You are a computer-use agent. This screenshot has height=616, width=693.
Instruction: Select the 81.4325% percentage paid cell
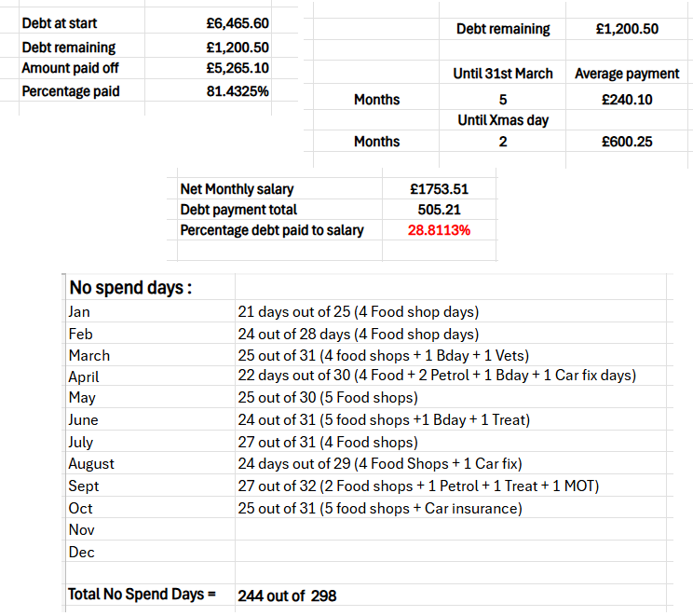coord(238,91)
